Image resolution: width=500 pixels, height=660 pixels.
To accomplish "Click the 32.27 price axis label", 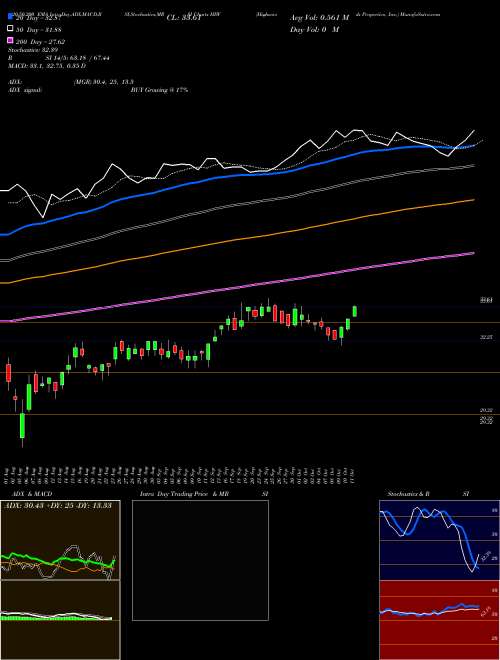I will tap(487, 337).
